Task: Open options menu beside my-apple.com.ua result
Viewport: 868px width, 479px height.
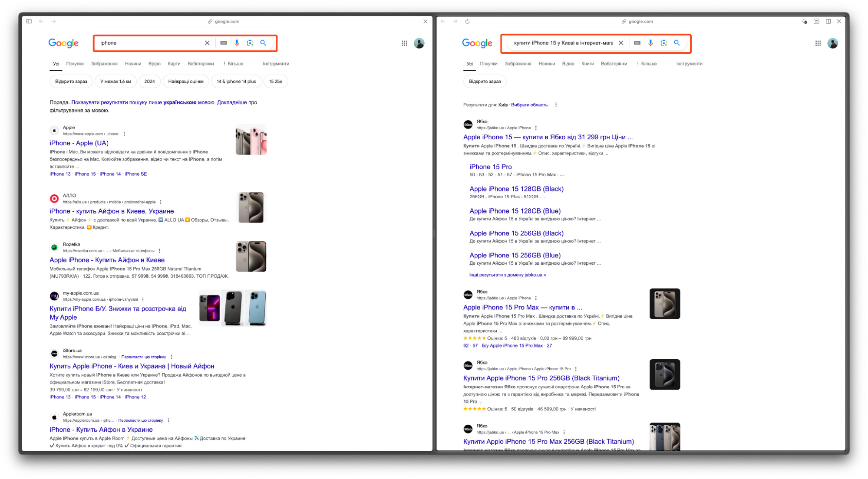Action: (x=143, y=299)
